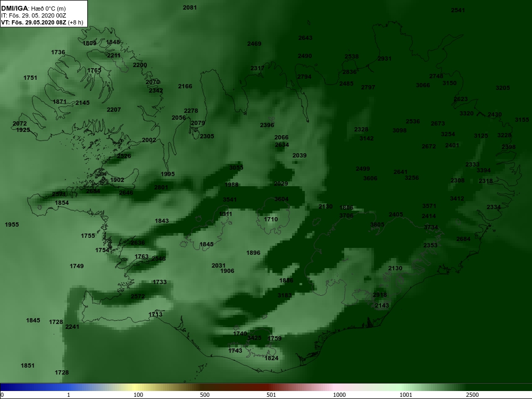Click the map value 2918
The width and height of the screenshot is (532, 399).
[380, 295]
